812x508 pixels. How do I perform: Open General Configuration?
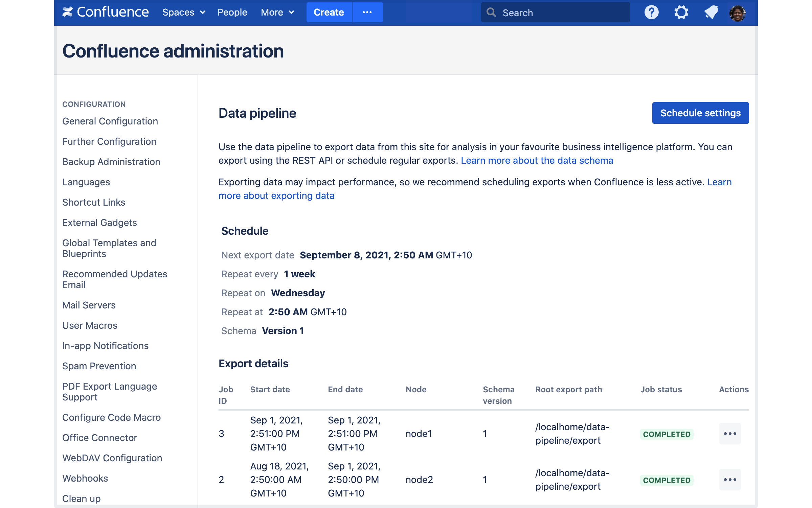pyautogui.click(x=110, y=121)
